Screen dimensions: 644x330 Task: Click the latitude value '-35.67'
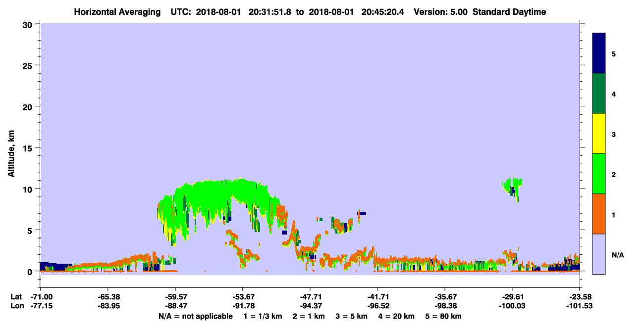tap(445, 297)
